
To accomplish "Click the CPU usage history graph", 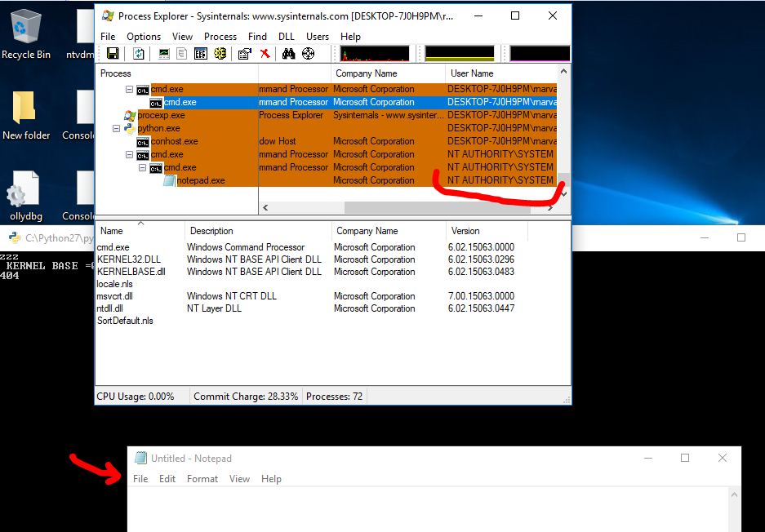I will pos(375,54).
